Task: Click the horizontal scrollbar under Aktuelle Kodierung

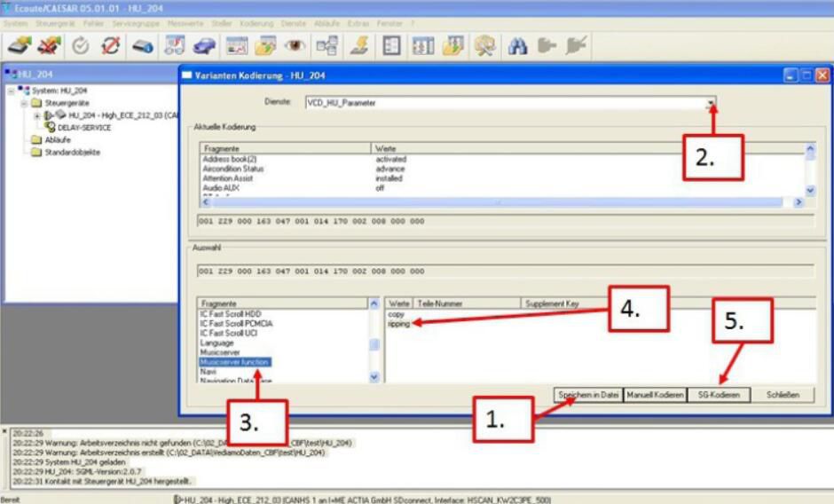Action: tap(497, 202)
